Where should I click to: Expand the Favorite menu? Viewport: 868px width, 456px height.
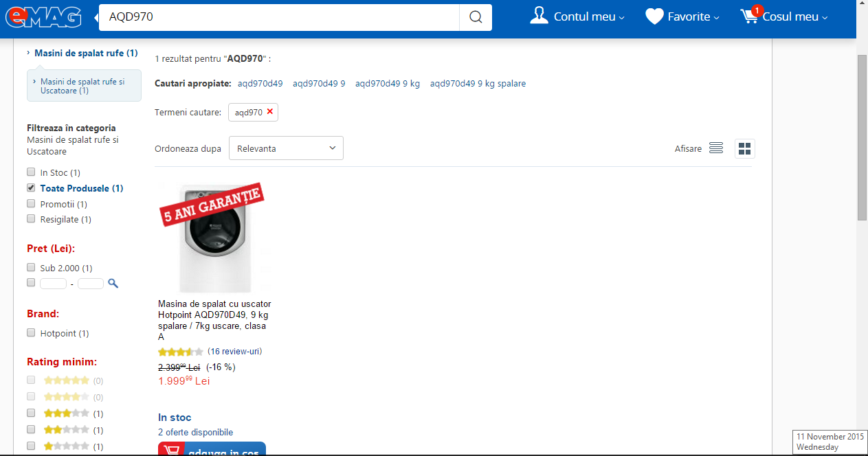coord(693,17)
